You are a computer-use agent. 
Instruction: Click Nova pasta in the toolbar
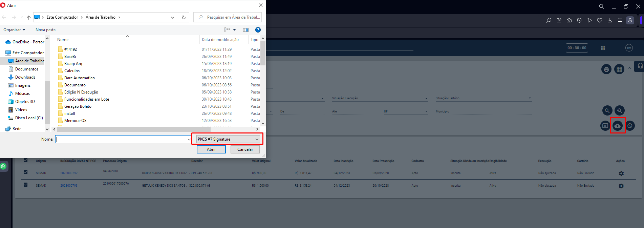(x=45, y=30)
